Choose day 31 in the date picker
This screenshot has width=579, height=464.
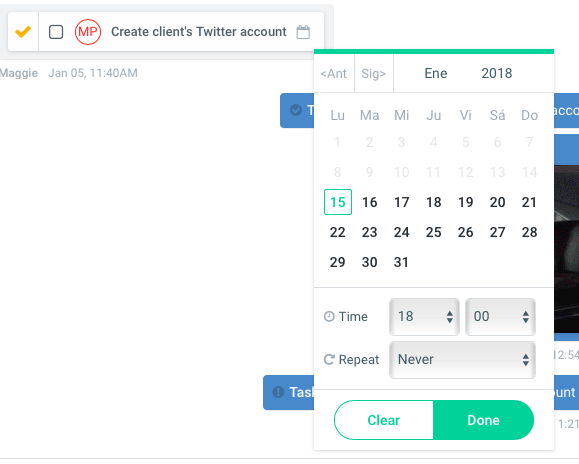401,262
